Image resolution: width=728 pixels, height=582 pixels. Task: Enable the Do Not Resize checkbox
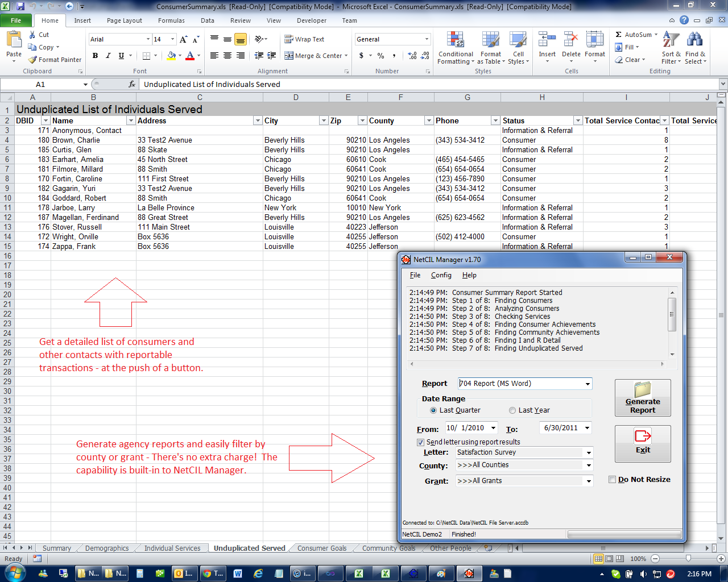(x=613, y=479)
